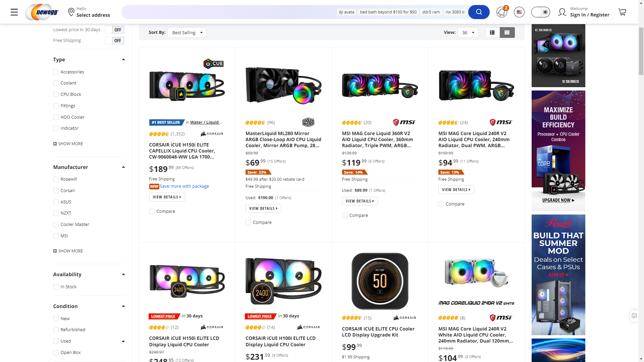
Task: Collapse the Manufacturer filter section
Action: pyautogui.click(x=123, y=167)
